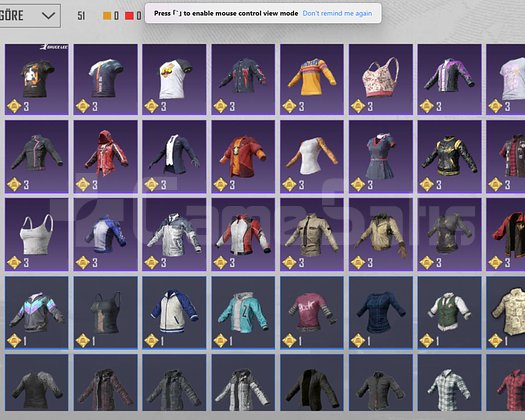
Task: Click the red square counter indicator
Action: (x=129, y=16)
